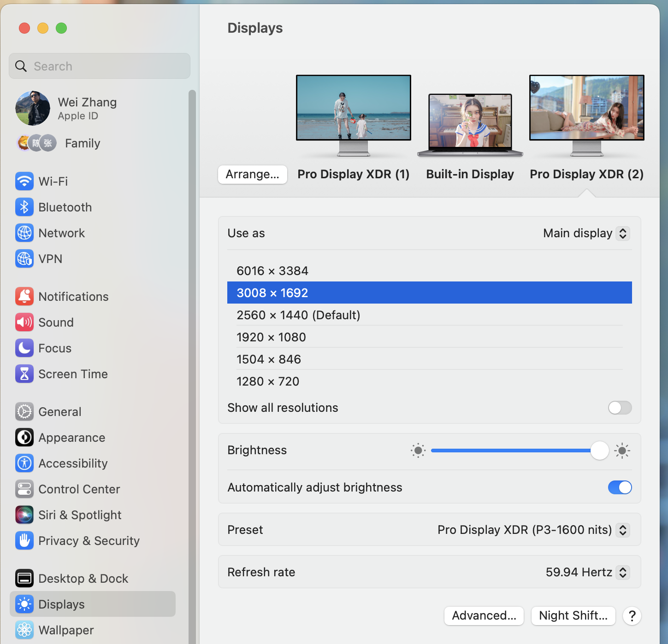668x644 pixels.
Task: Click the Search input field
Action: pos(100,66)
